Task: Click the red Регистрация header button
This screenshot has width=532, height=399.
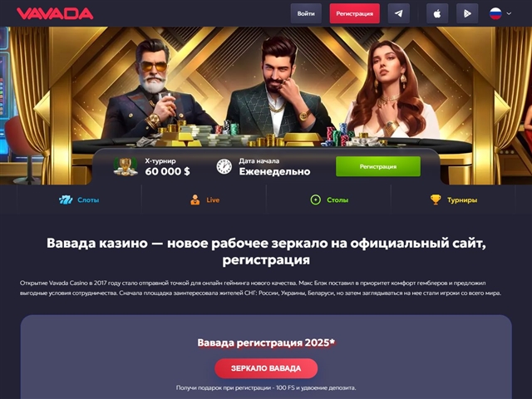Action: coord(355,13)
